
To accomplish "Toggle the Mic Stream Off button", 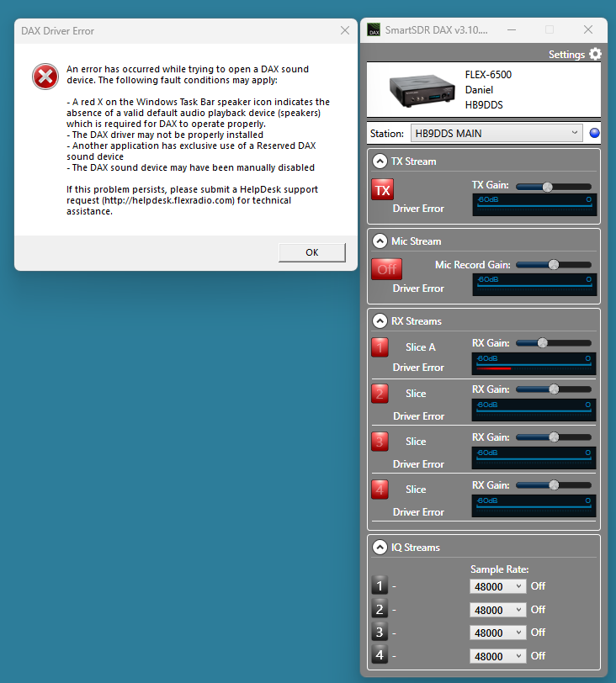I will (386, 269).
